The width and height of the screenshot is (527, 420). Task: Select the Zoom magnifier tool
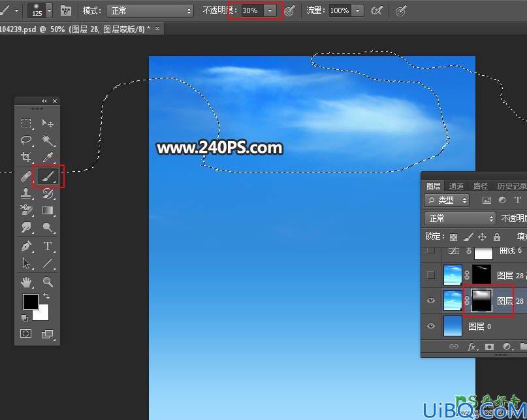[48, 282]
